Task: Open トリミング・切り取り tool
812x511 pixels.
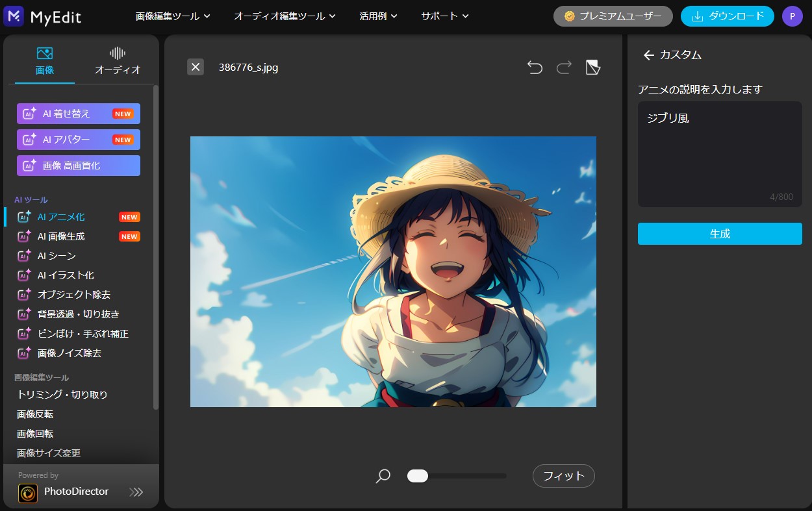Action: [x=62, y=395]
